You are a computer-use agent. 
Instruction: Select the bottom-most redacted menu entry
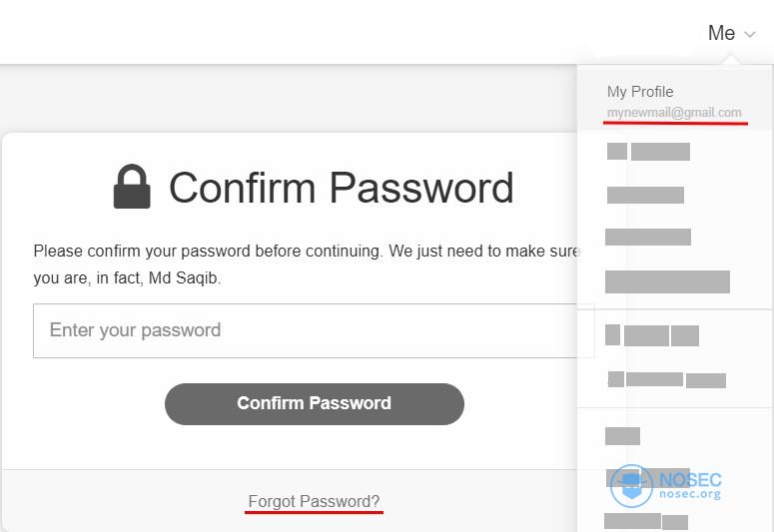pos(645,522)
